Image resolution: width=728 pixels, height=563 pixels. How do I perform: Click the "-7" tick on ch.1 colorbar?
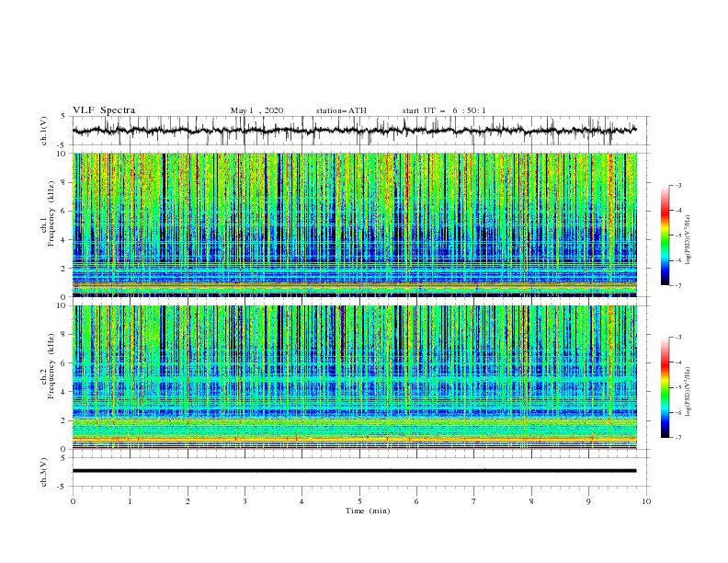[x=677, y=286]
